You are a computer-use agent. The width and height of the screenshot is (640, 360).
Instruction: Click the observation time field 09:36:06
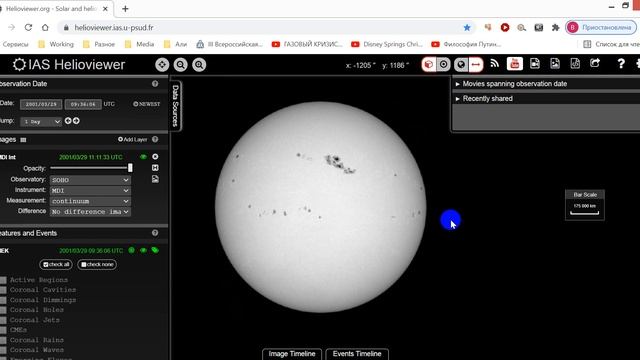pyautogui.click(x=83, y=104)
